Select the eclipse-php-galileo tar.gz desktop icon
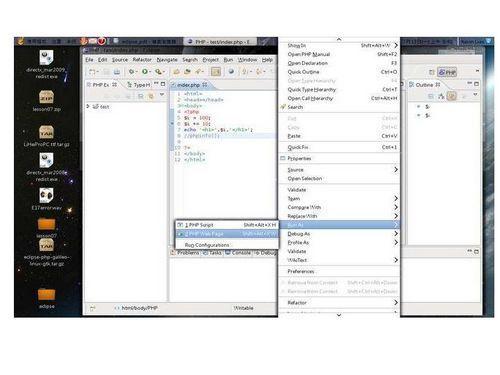Screen dimensions: 500x375 point(46,253)
